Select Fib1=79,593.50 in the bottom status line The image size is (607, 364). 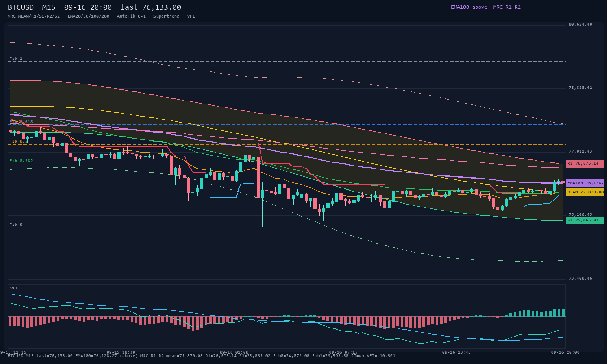coord(330,356)
